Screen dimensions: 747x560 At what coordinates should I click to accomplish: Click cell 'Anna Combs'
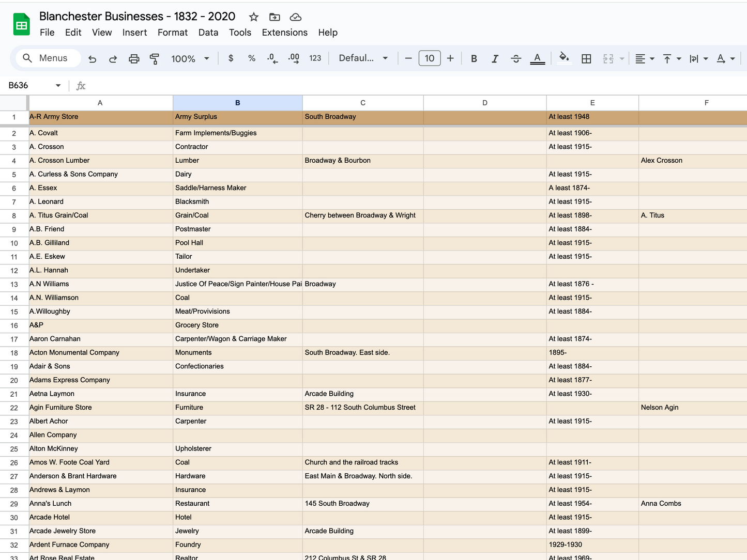click(x=693, y=503)
